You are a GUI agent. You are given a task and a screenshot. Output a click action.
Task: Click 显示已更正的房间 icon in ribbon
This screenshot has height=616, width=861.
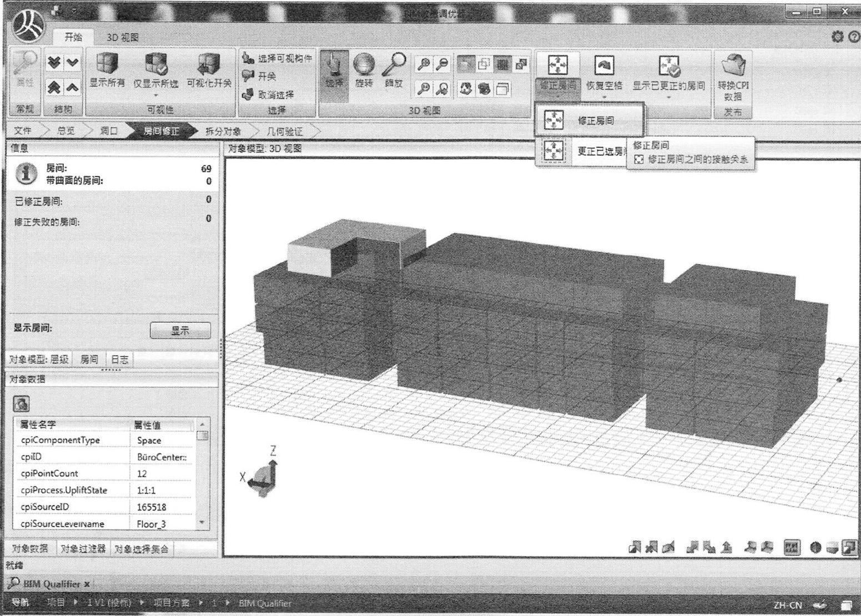pos(669,65)
